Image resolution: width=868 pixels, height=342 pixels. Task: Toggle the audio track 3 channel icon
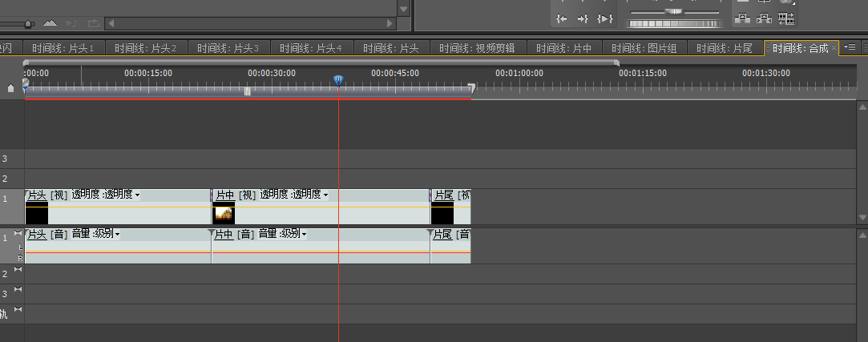pos(18,290)
